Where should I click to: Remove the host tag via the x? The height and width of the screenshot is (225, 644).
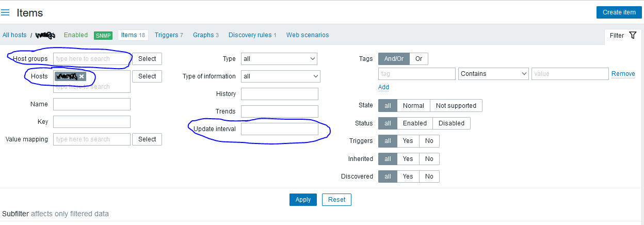pos(82,76)
